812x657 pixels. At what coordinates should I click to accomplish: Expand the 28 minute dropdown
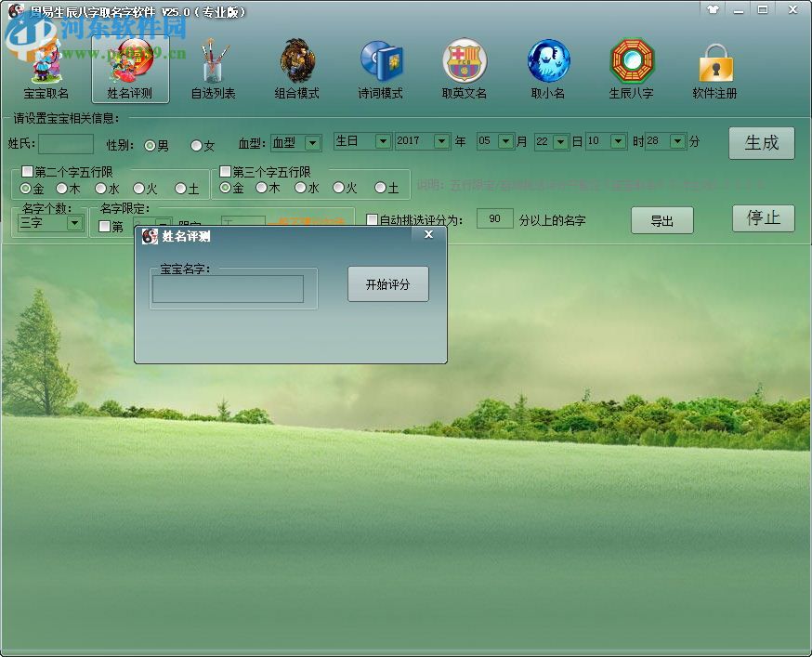677,141
